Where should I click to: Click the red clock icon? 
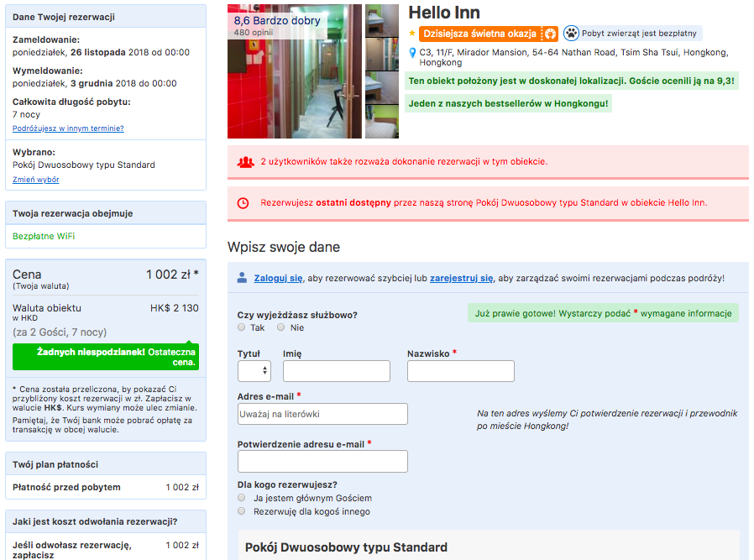[243, 203]
